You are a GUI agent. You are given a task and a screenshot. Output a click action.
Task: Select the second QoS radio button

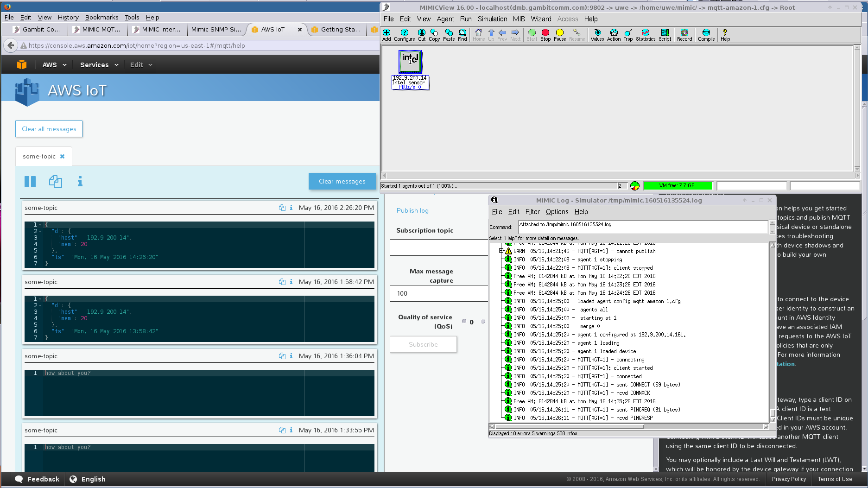[x=483, y=321]
